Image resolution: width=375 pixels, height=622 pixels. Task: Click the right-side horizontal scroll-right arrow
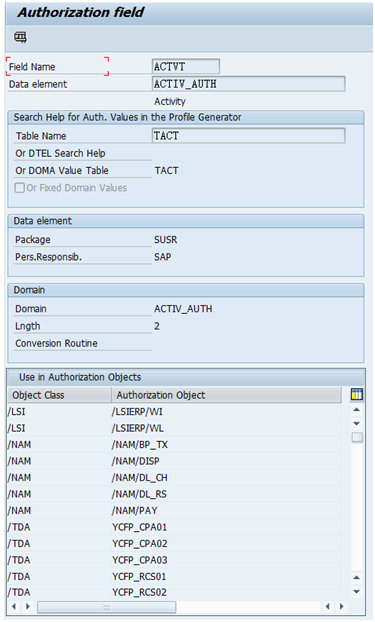click(341, 607)
